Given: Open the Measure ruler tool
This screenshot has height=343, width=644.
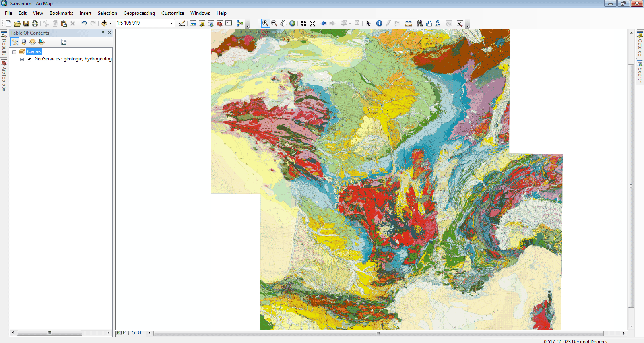Looking at the screenshot, I should pyautogui.click(x=409, y=23).
